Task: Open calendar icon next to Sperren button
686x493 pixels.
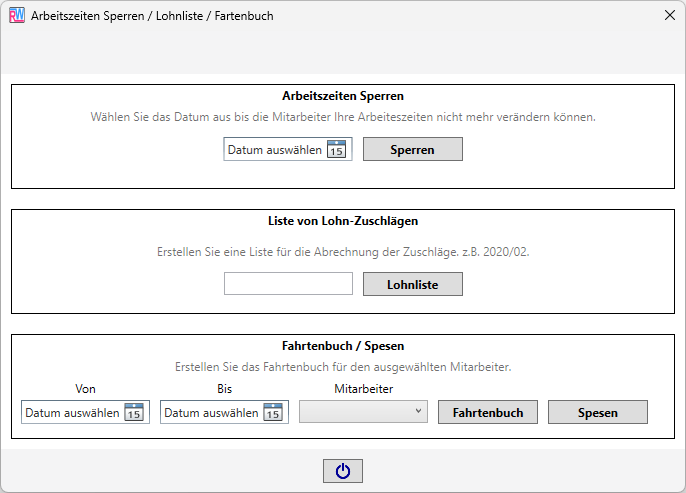Action: (337, 149)
